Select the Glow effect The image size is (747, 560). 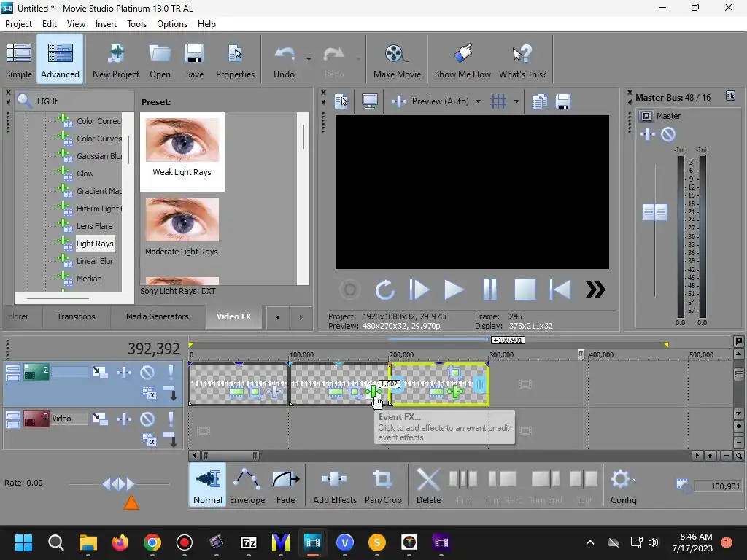point(85,174)
